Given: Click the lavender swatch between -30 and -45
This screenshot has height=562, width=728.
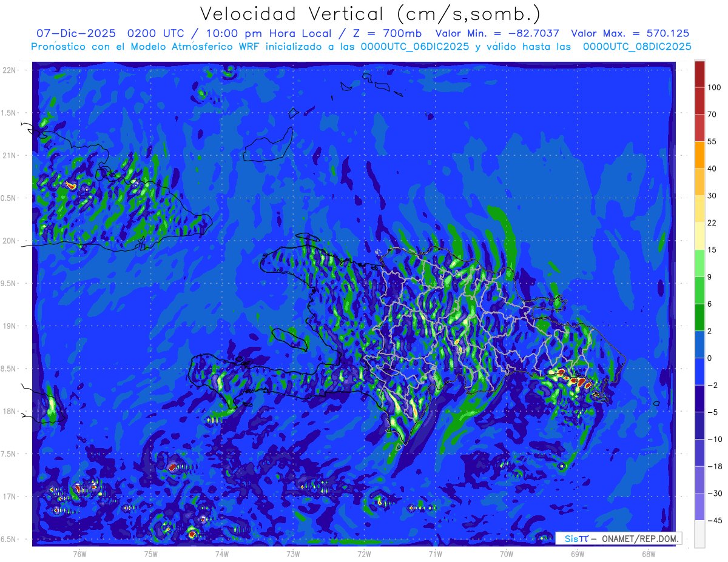Looking at the screenshot, I should 699,506.
